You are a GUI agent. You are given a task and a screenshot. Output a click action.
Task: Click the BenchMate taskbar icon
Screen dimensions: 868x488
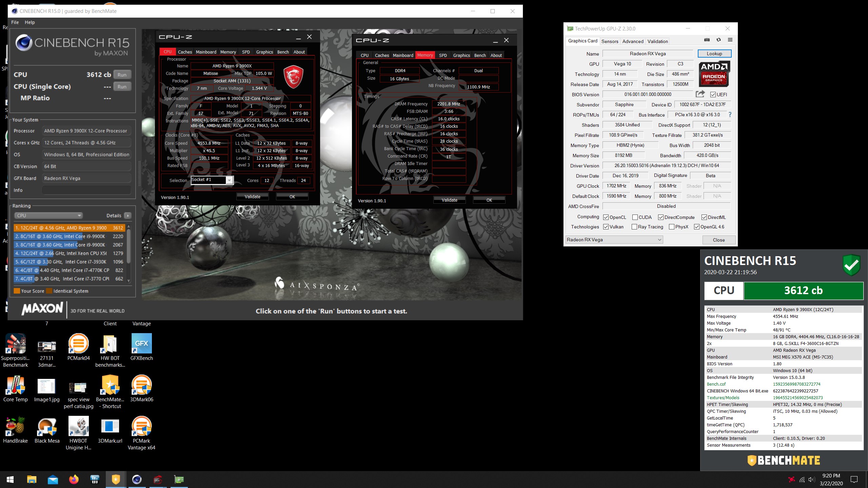click(116, 479)
